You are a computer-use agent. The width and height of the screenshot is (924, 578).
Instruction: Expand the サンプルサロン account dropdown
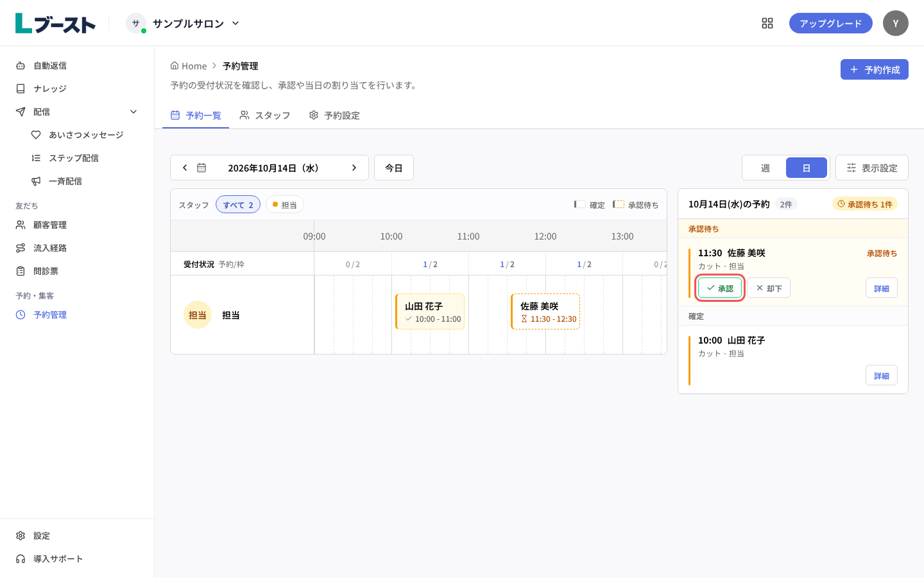pyautogui.click(x=184, y=23)
